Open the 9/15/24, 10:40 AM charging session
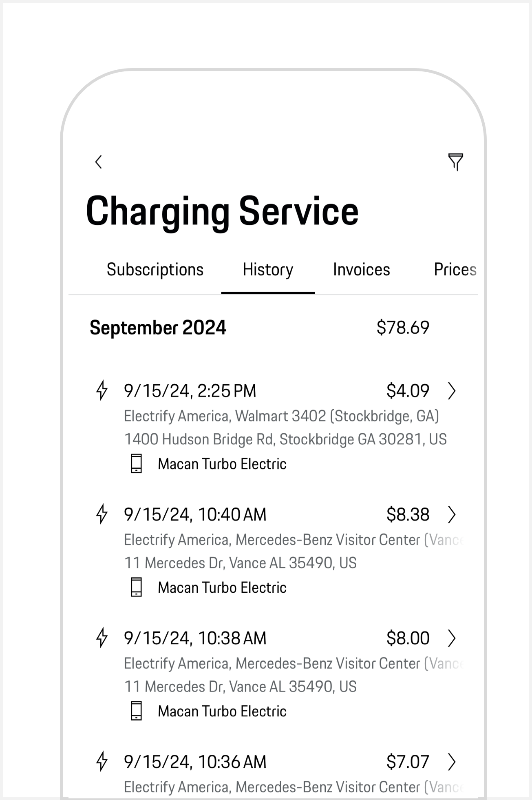Viewport: 532px width, 800px height. (x=195, y=514)
